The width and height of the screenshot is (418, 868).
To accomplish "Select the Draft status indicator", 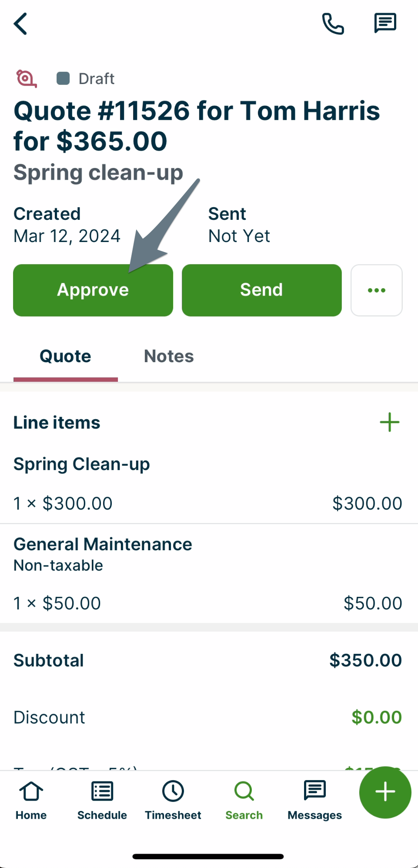I will (x=85, y=78).
